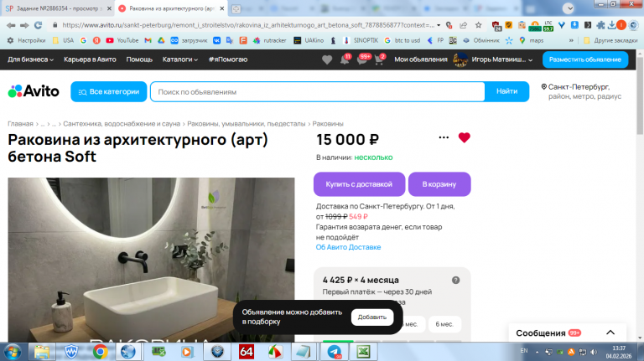Screen dimensions: 644x361
Task: Click the Avito logo
Action: pos(34,91)
